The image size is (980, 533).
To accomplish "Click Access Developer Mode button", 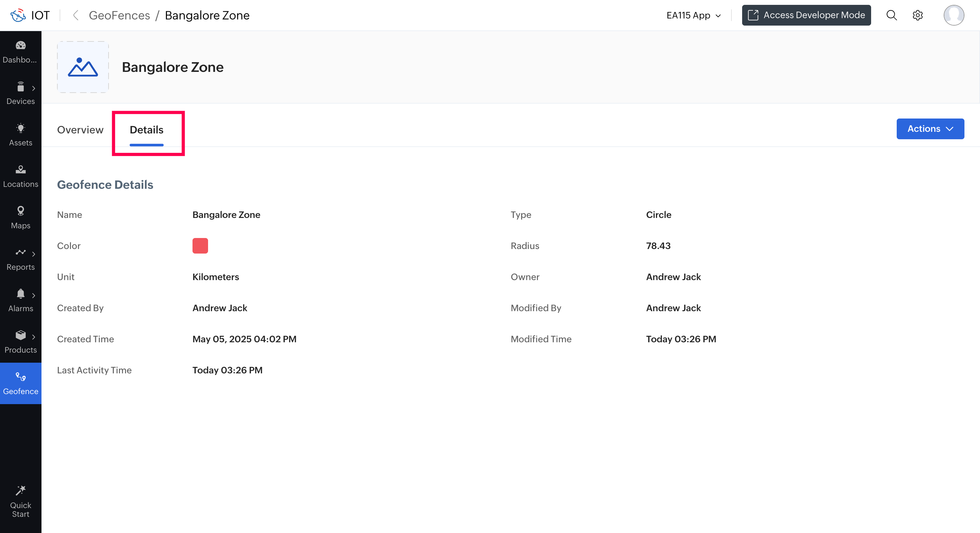I will 806,15.
